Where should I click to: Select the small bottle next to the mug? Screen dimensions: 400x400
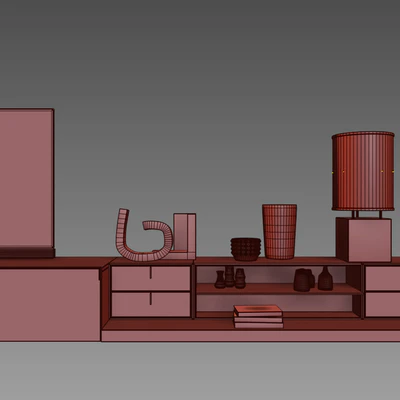(325, 278)
